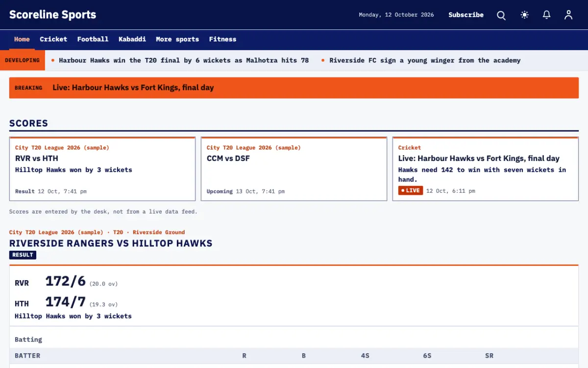Viewport: 588px width, 368px height.
Task: Click the Batting section label
Action: coord(28,340)
